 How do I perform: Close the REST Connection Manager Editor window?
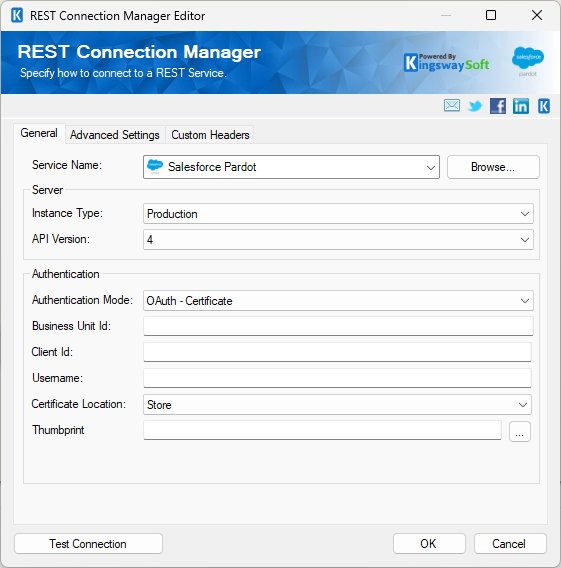(x=537, y=15)
